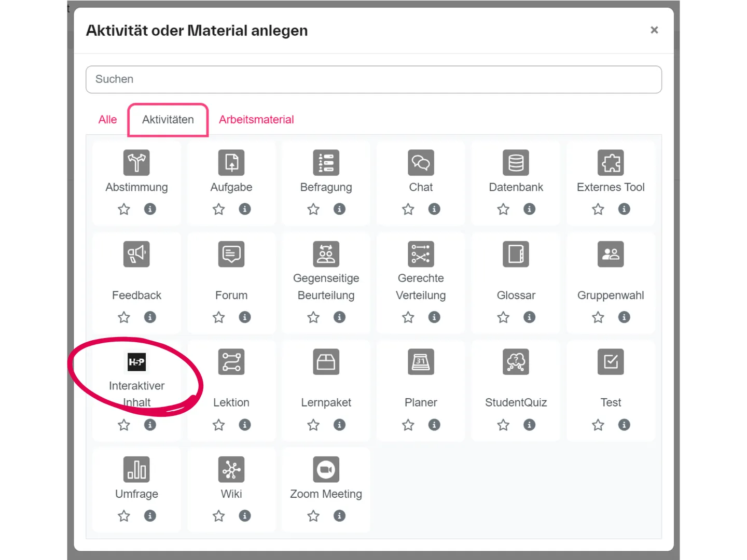Click the StudentQuiz label
The width and height of the screenshot is (747, 560).
click(516, 402)
